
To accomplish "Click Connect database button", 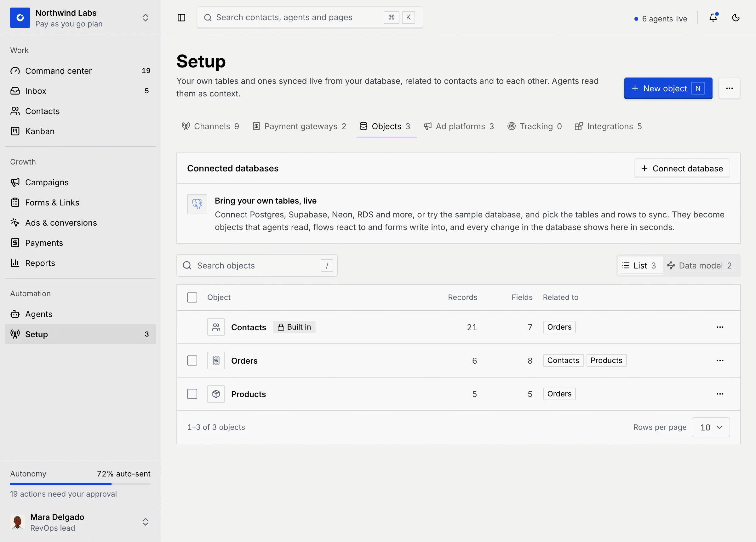I will 682,169.
